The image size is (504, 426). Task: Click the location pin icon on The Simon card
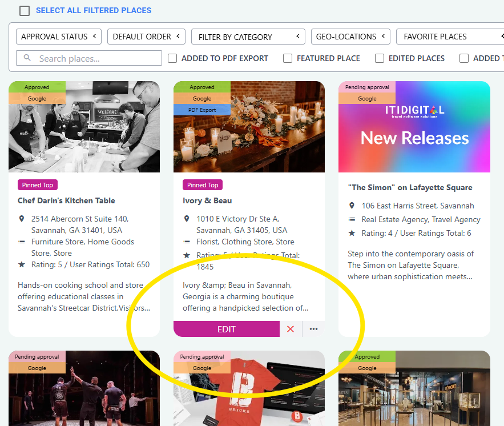pos(352,206)
